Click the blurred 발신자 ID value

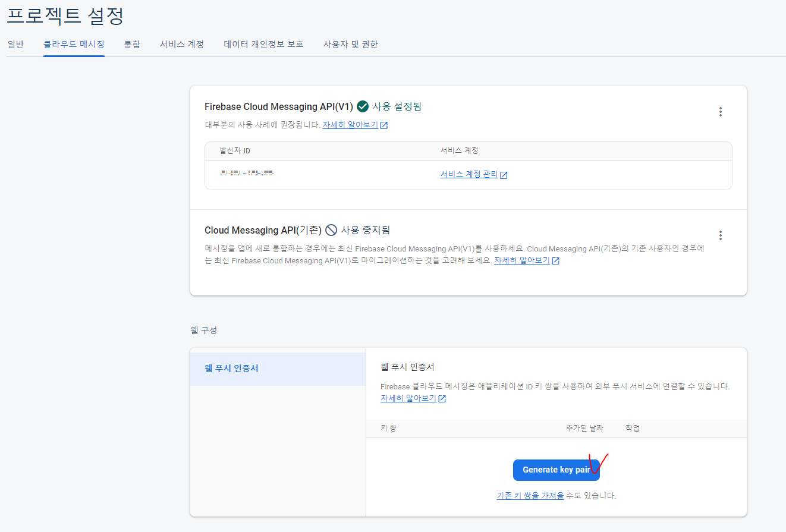click(x=247, y=173)
